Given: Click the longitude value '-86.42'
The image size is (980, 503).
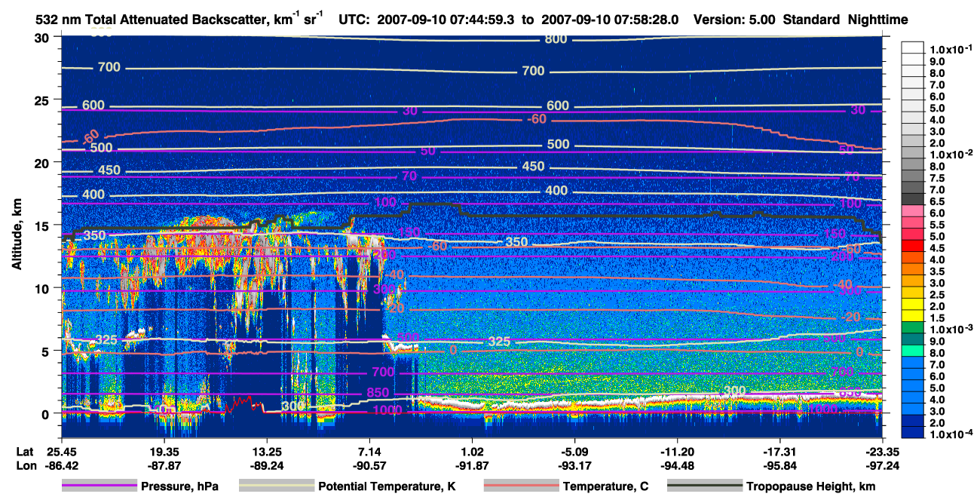Looking at the screenshot, I should tap(61, 466).
